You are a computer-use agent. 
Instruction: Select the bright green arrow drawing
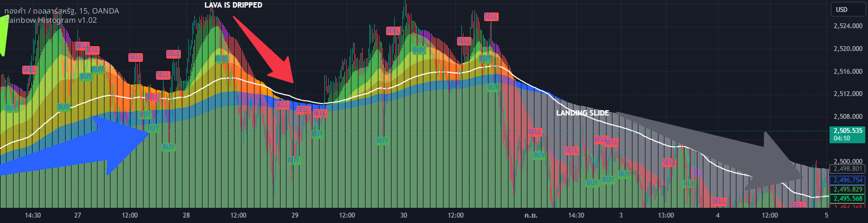[4, 35]
